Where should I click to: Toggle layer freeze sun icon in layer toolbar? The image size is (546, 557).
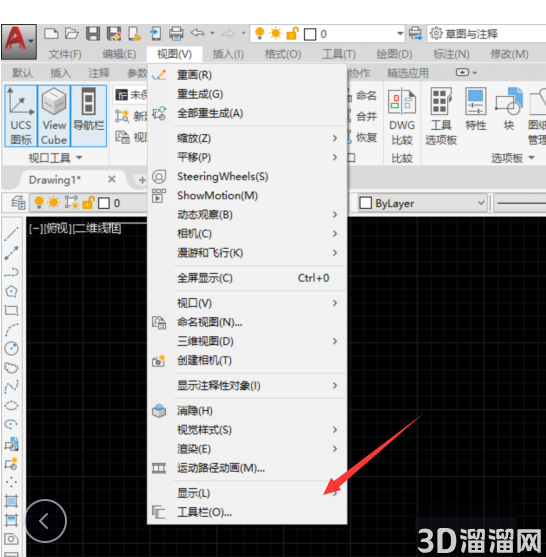tap(54, 202)
